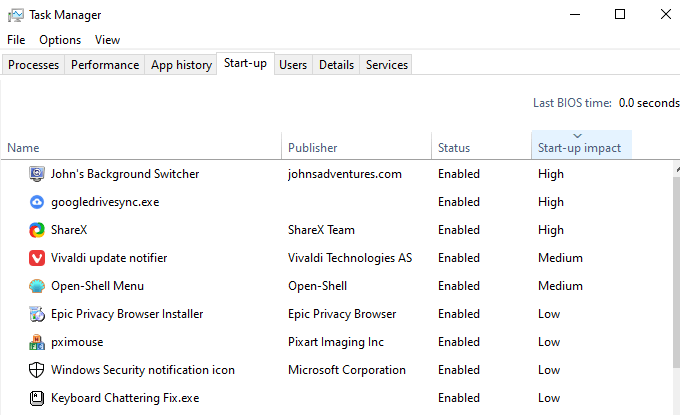This screenshot has height=415, width=680.
Task: Open the App history tab
Action: click(x=181, y=65)
